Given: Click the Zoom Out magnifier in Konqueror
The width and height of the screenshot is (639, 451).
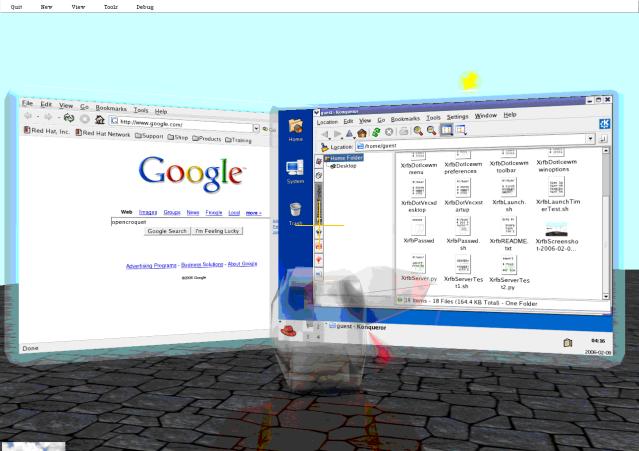Looking at the screenshot, I should [432, 130].
